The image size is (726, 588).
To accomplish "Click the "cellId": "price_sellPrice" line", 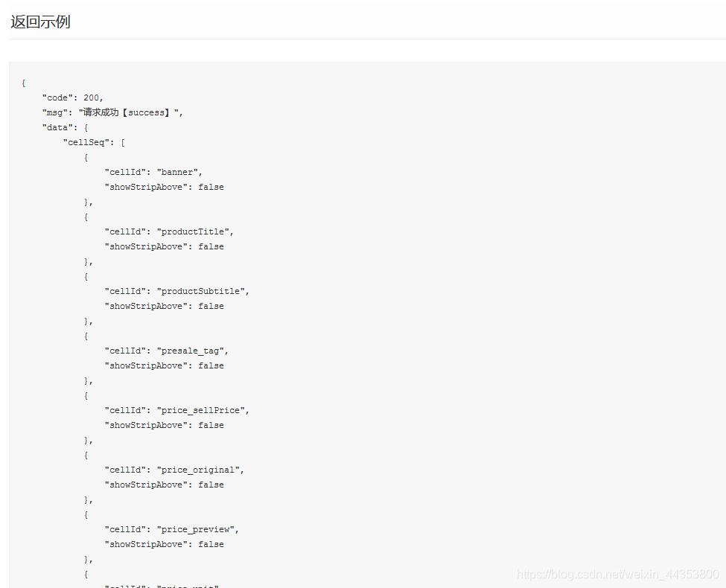I will pos(177,410).
